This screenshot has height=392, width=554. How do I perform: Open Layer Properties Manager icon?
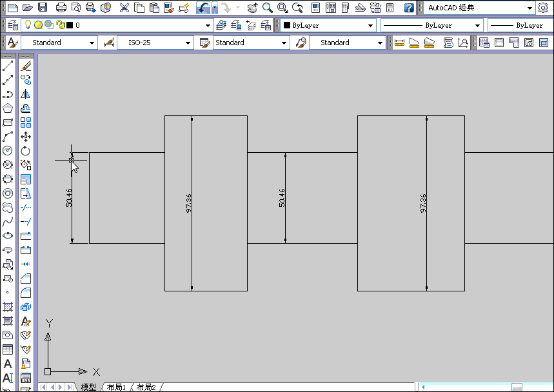(13, 25)
